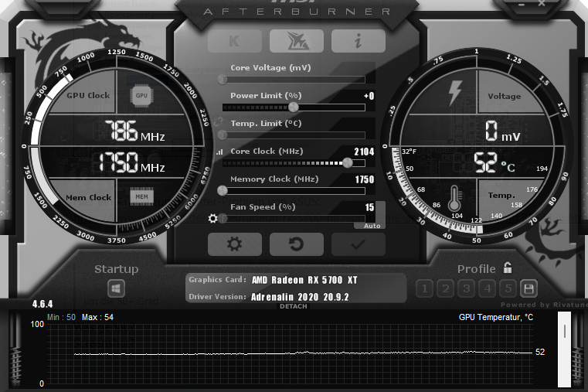Click the Core Clock slider handle

pyautogui.click(x=348, y=163)
